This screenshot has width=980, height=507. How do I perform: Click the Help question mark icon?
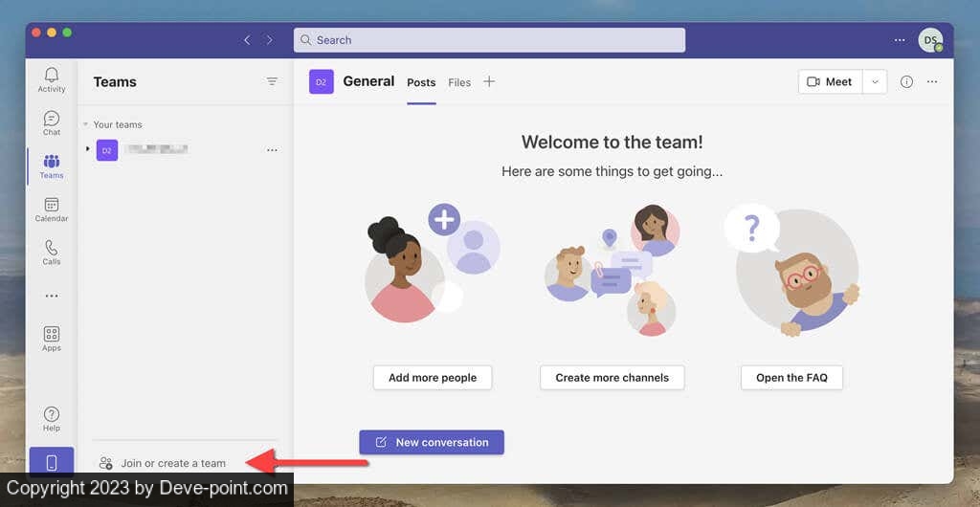point(52,418)
